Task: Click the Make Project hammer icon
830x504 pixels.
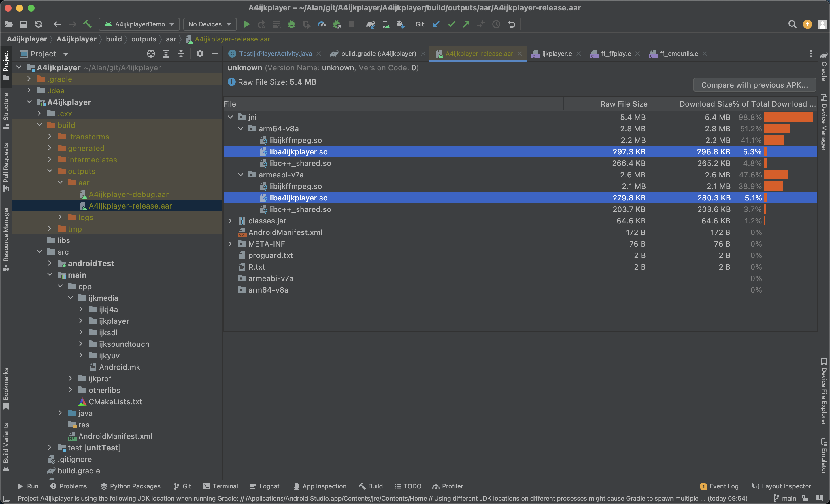Action: [87, 24]
